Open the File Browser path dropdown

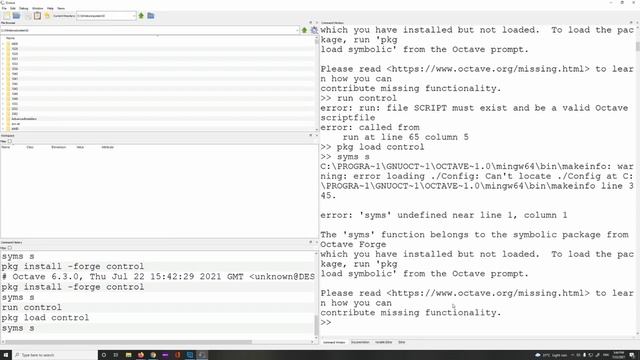pyautogui.click(x=297, y=30)
